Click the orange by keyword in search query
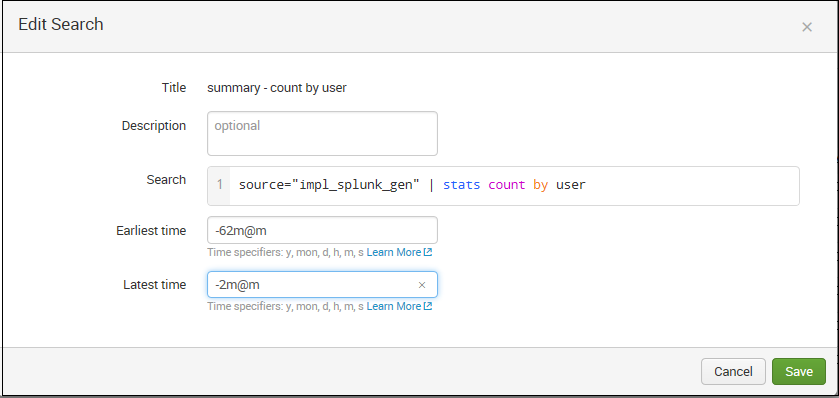839x398 pixels. pyautogui.click(x=540, y=185)
